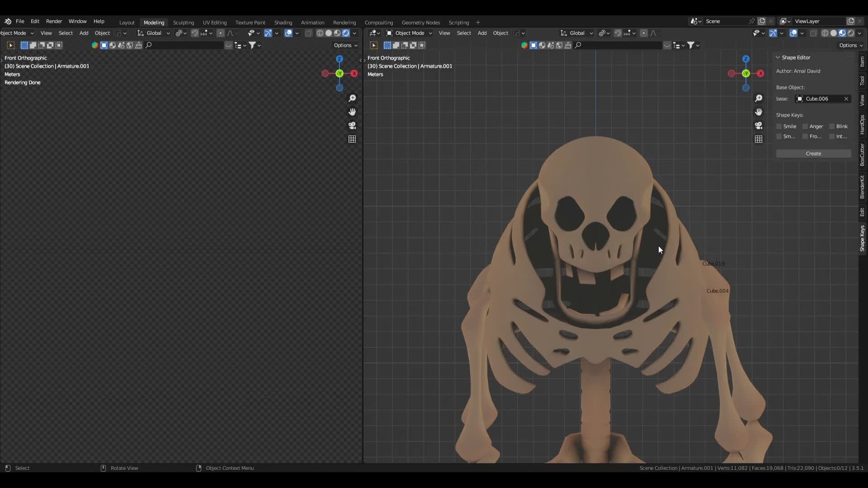Toggle X-ray mode in the header
The width and height of the screenshot is (868, 488).
(x=813, y=33)
